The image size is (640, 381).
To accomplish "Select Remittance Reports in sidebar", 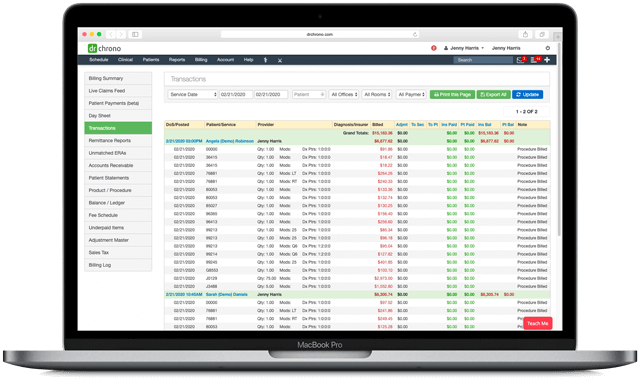I will click(x=118, y=140).
